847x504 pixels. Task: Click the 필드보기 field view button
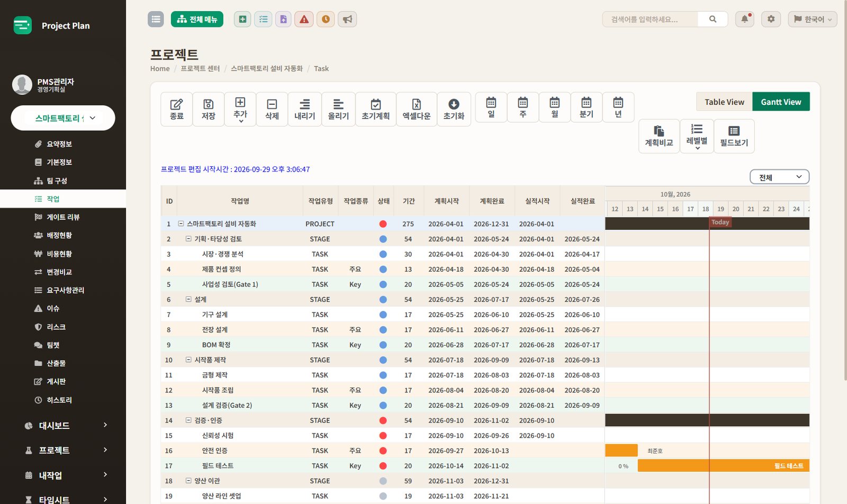pyautogui.click(x=734, y=136)
